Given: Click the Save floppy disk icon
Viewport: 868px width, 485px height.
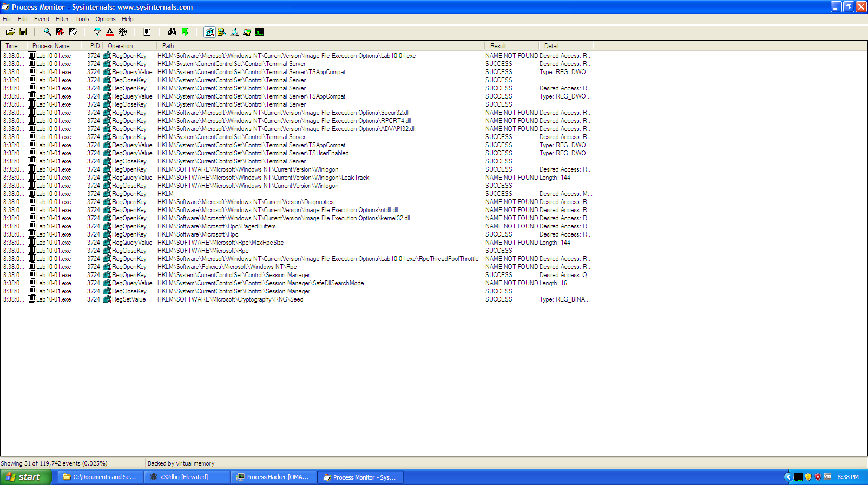Looking at the screenshot, I should [23, 32].
